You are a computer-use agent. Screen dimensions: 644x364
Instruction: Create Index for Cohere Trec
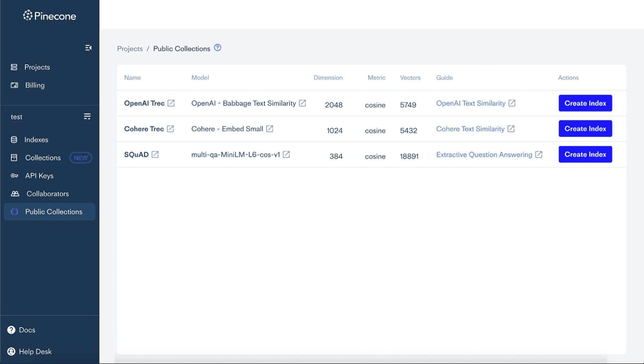tap(585, 129)
